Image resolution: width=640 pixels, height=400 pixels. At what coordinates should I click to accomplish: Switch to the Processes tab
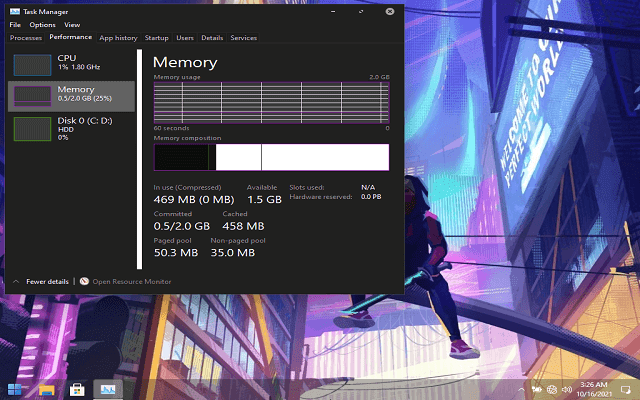tap(26, 38)
